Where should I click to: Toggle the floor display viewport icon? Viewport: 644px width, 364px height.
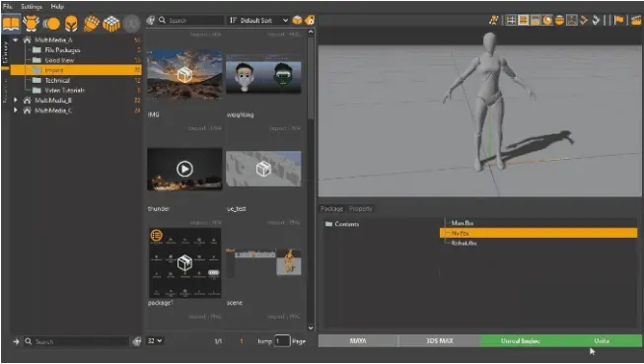[523, 20]
